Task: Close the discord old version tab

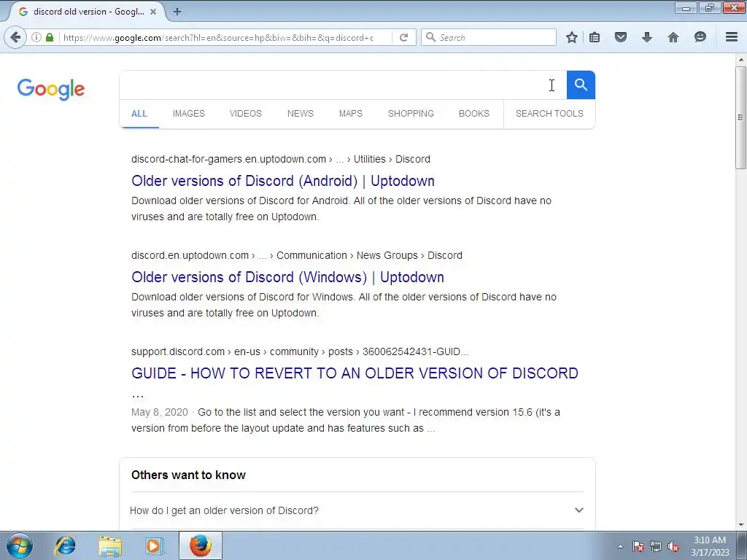Action: (x=153, y=12)
